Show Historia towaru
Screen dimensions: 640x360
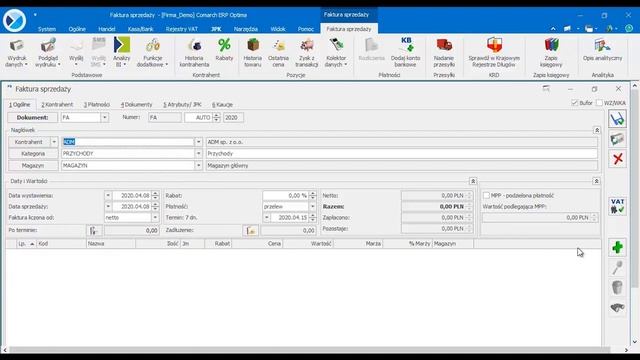point(253,53)
